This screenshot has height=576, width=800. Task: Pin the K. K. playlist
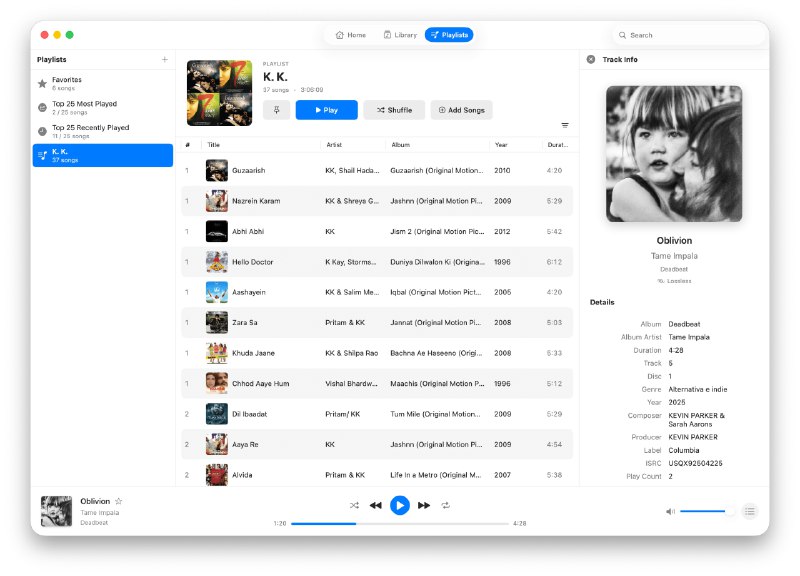click(278, 110)
